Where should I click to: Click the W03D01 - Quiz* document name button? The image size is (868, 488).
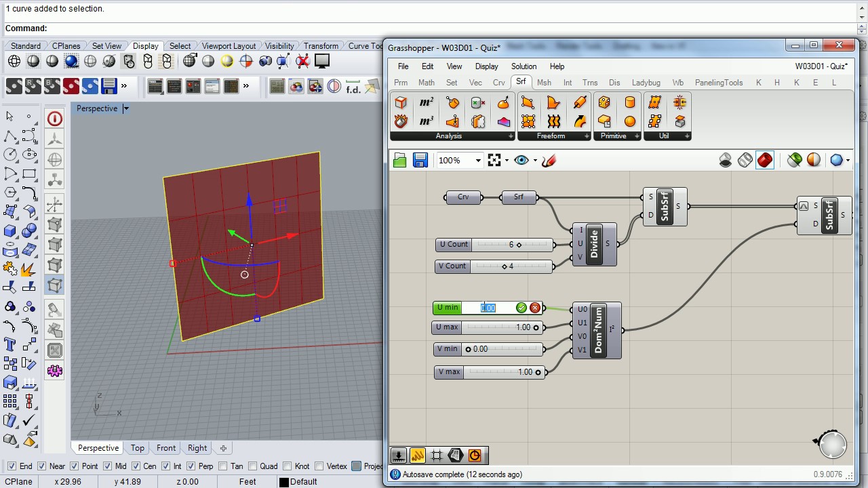coord(821,66)
